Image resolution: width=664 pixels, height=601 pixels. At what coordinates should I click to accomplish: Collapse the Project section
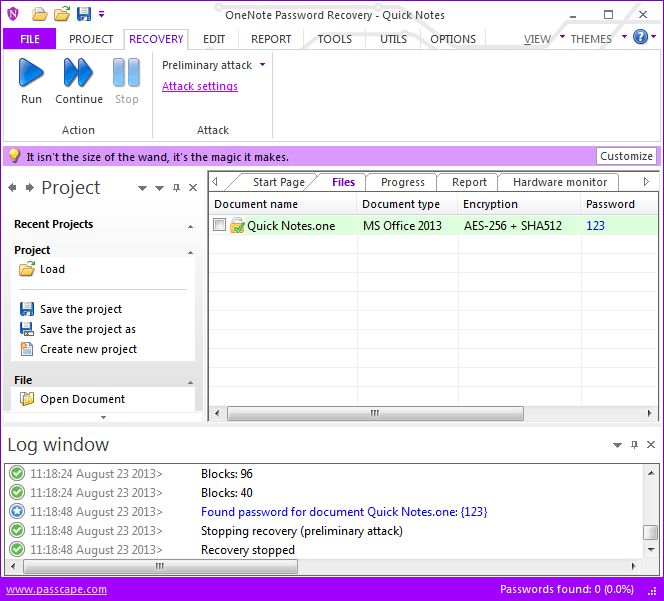191,253
